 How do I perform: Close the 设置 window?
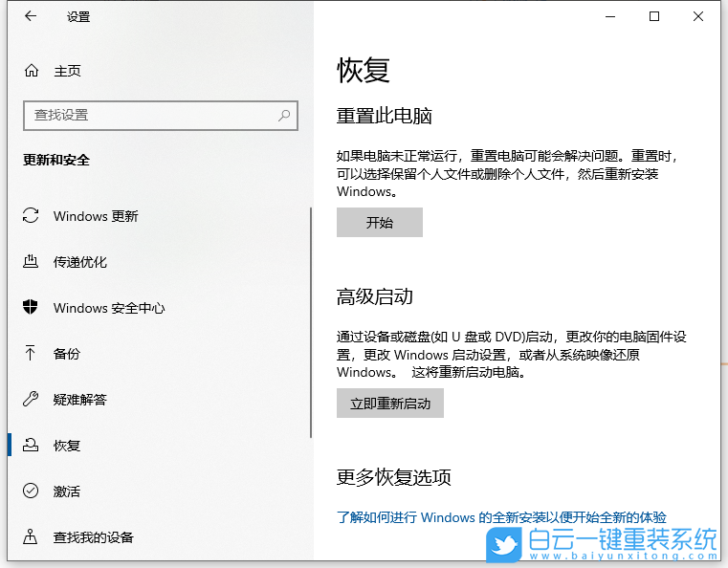click(697, 16)
